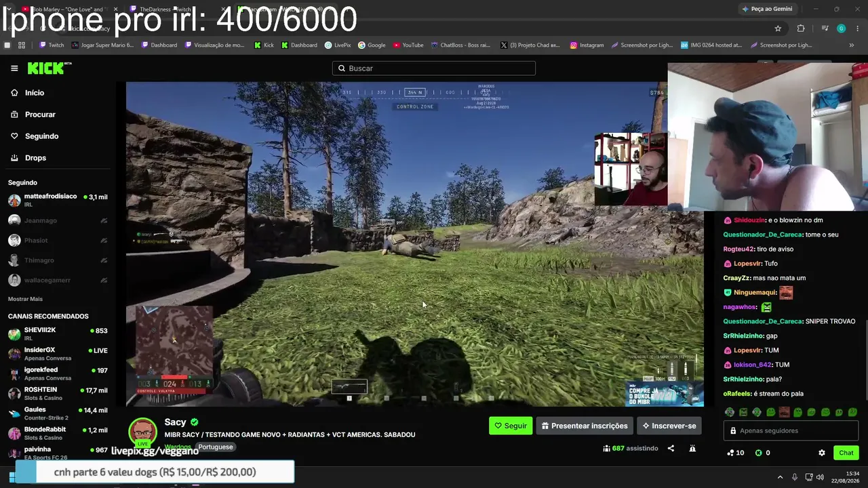Open browser extensions puzzle icon

pos(801,28)
